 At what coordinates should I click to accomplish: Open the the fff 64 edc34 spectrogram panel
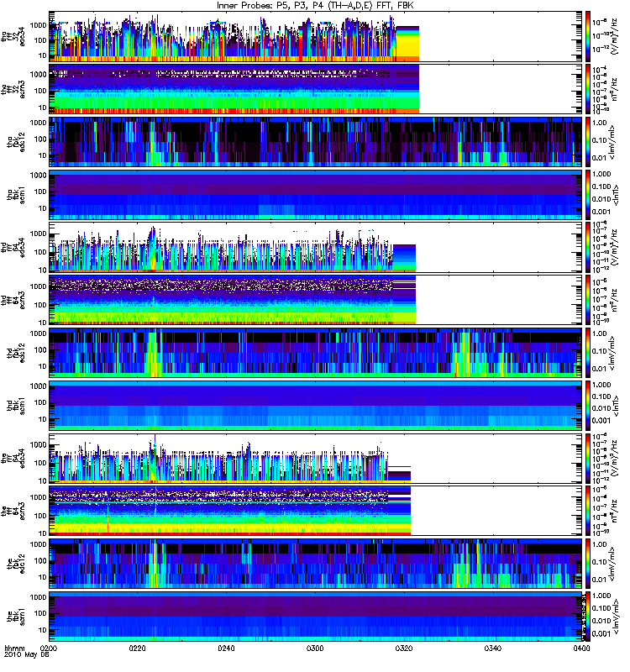coord(316,458)
